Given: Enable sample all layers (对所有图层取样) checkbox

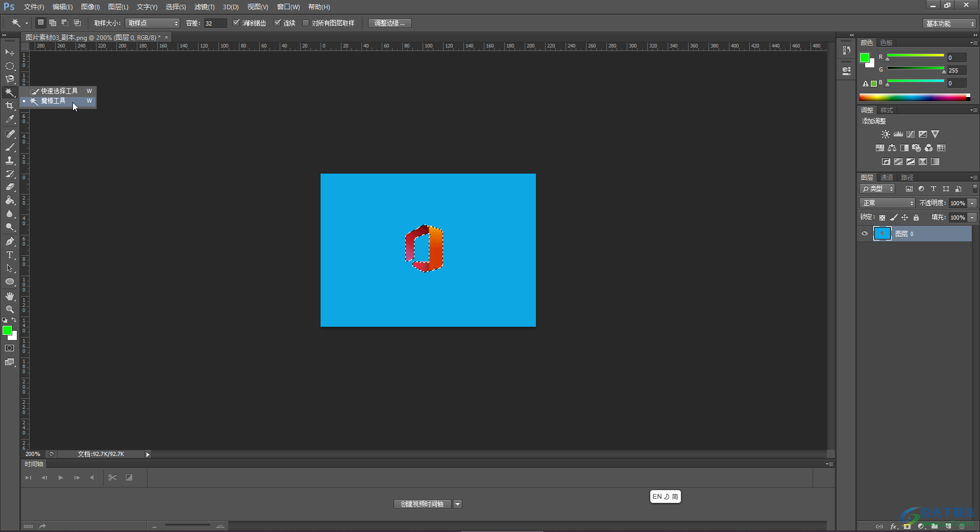Looking at the screenshot, I should [x=306, y=23].
